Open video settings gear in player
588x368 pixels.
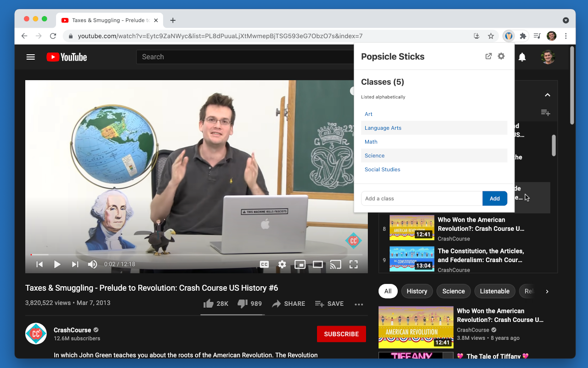[x=282, y=264]
